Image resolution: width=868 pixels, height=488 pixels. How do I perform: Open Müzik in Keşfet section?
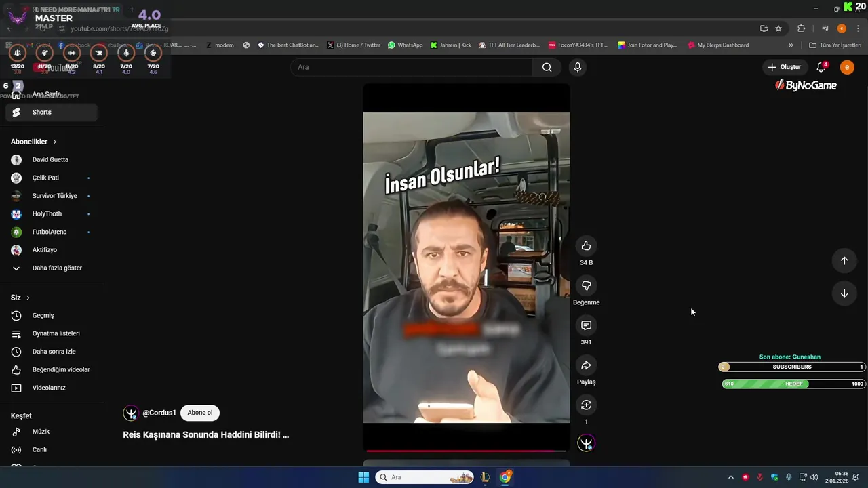[52, 432]
